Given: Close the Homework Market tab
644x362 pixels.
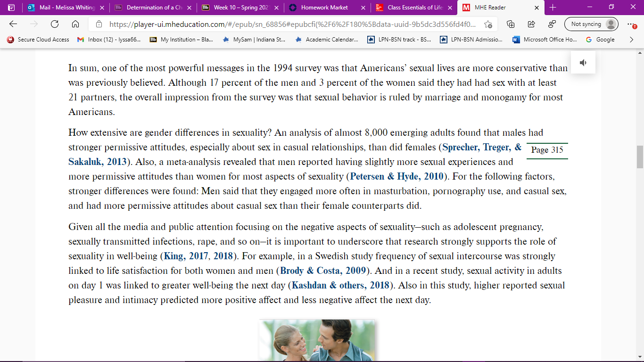Looking at the screenshot, I should click(363, 8).
